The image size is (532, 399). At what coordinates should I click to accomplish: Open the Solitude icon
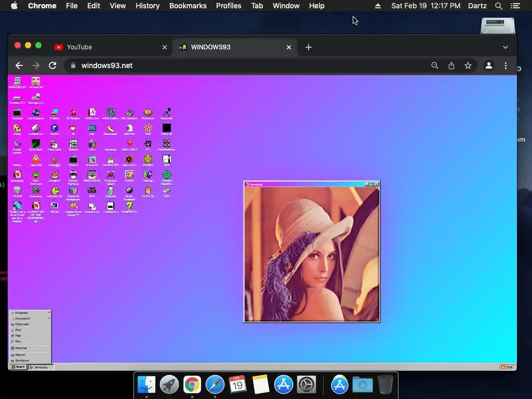point(111,192)
